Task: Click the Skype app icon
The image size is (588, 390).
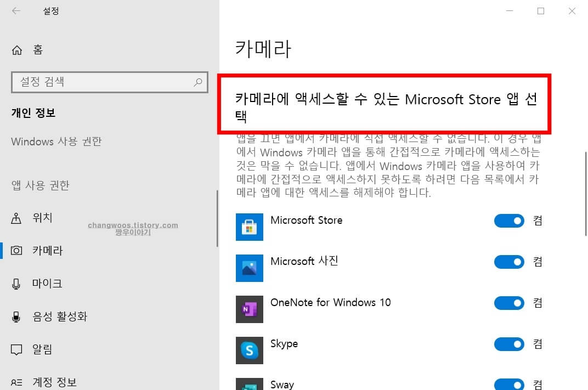Action: point(250,350)
